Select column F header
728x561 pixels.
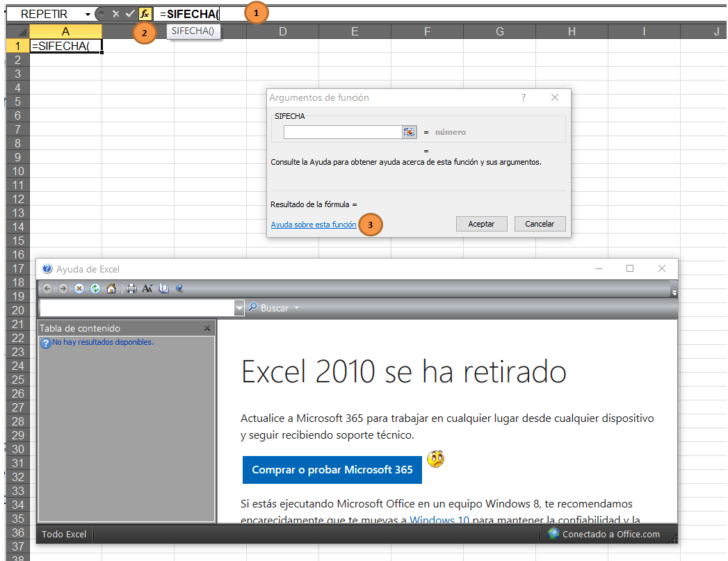coord(427,31)
